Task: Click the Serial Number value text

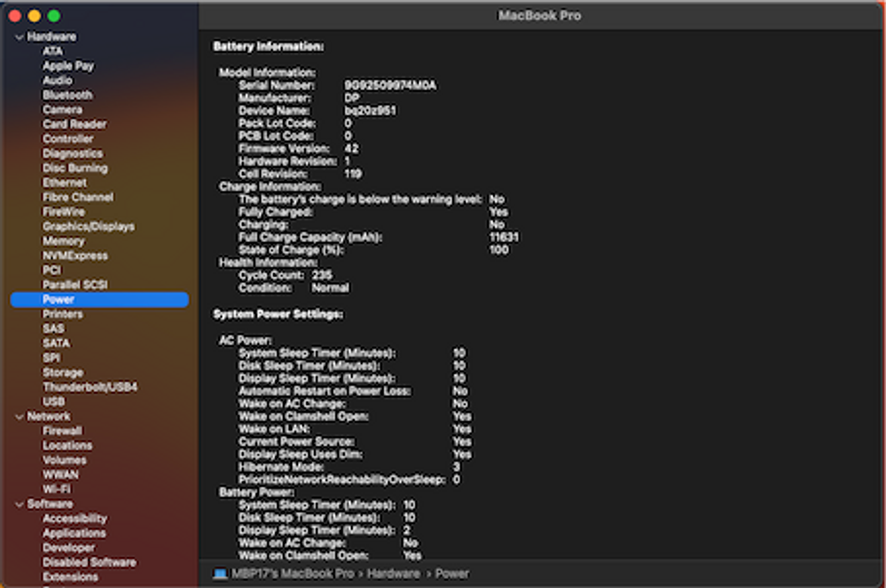Action: pyautogui.click(x=390, y=85)
